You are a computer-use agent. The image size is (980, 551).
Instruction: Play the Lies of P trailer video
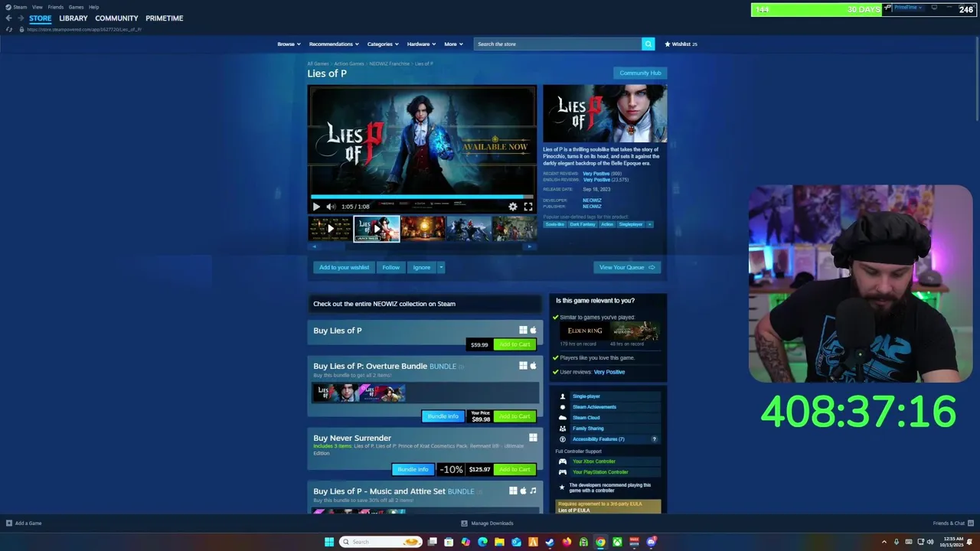coord(316,207)
